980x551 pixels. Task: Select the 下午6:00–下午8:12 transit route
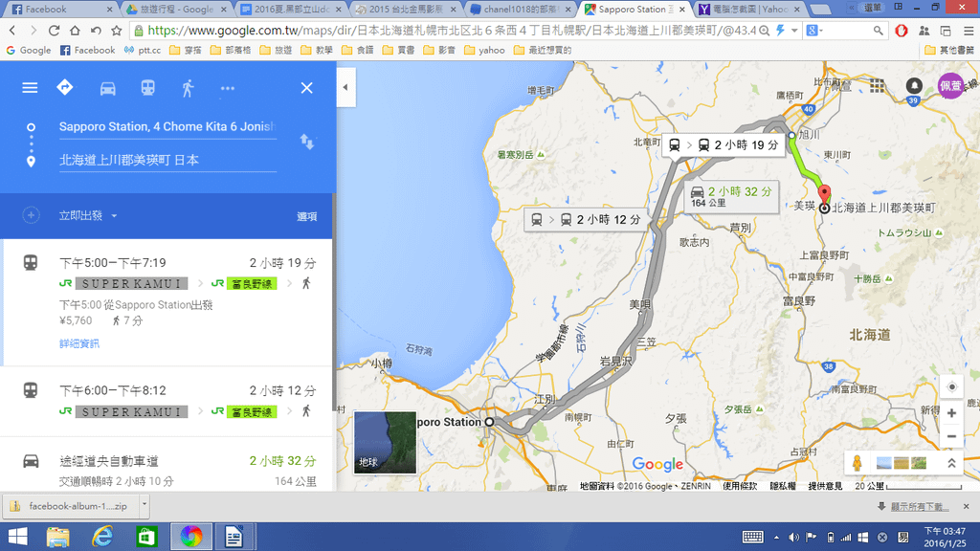point(167,401)
